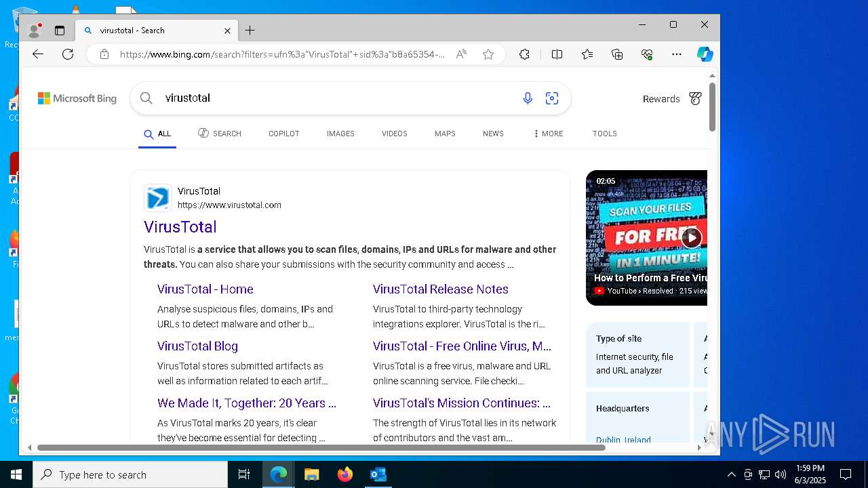The height and width of the screenshot is (488, 868).
Task: Open Settings and more ellipsis menu
Action: (x=677, y=54)
